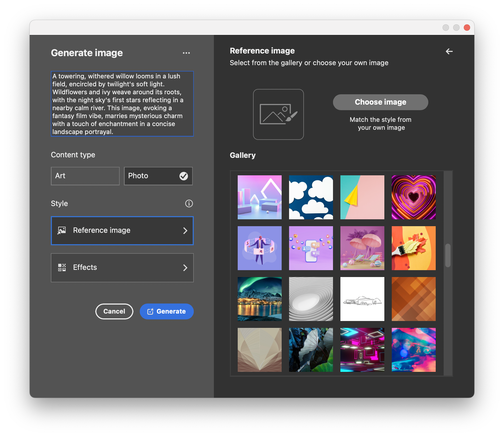
Task: Click the Cancel button
Action: [x=114, y=311]
